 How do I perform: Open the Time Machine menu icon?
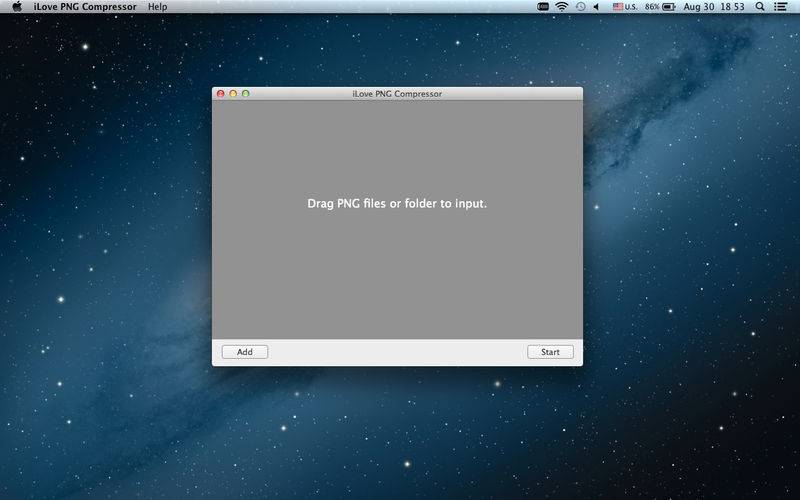(x=580, y=7)
